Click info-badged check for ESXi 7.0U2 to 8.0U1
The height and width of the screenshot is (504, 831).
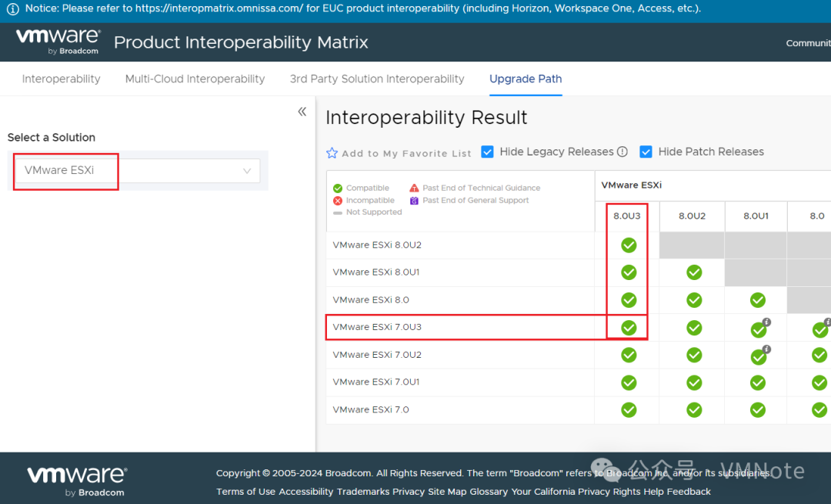[759, 357]
